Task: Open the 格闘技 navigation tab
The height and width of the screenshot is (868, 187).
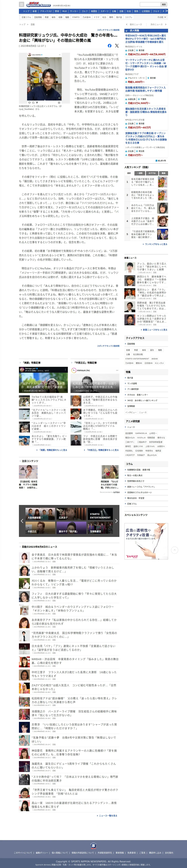Action: [94, 11]
